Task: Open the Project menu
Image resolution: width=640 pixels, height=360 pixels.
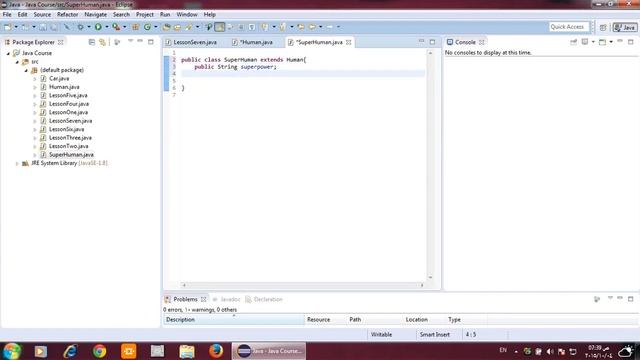Action: point(145,14)
